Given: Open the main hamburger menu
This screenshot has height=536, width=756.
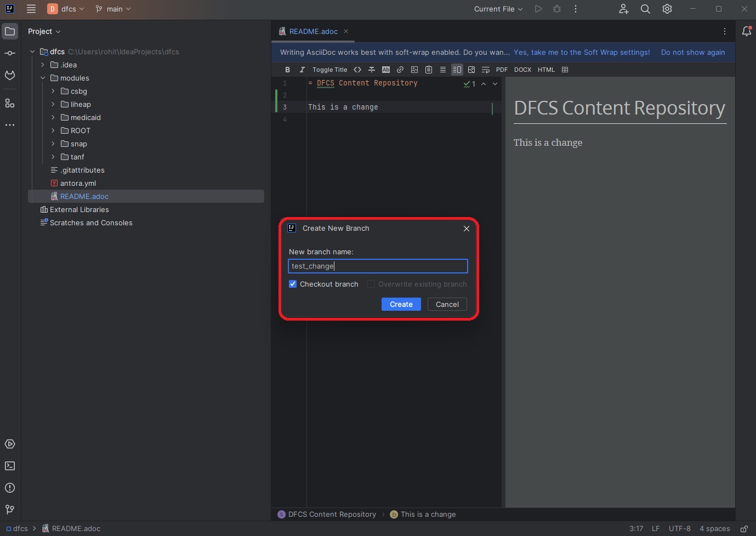Looking at the screenshot, I should coord(31,9).
